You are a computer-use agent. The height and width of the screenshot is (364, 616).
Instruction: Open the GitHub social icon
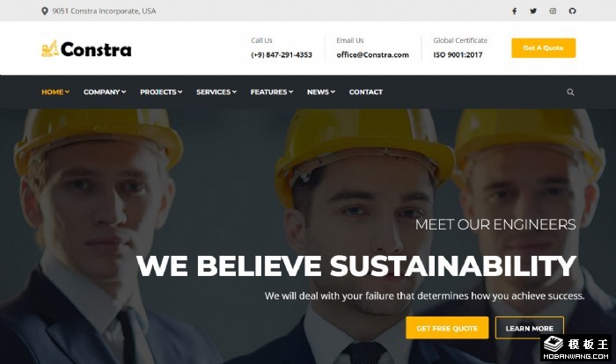pyautogui.click(x=572, y=11)
